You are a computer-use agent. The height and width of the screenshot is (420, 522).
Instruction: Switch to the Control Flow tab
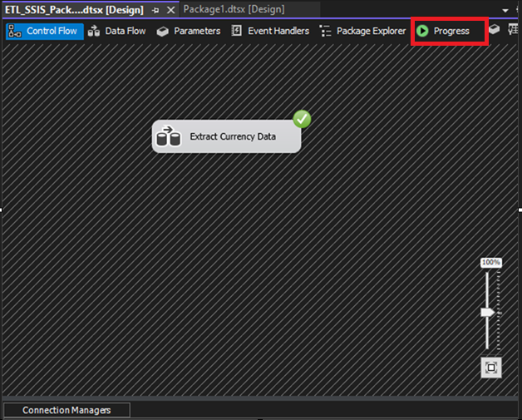point(45,31)
